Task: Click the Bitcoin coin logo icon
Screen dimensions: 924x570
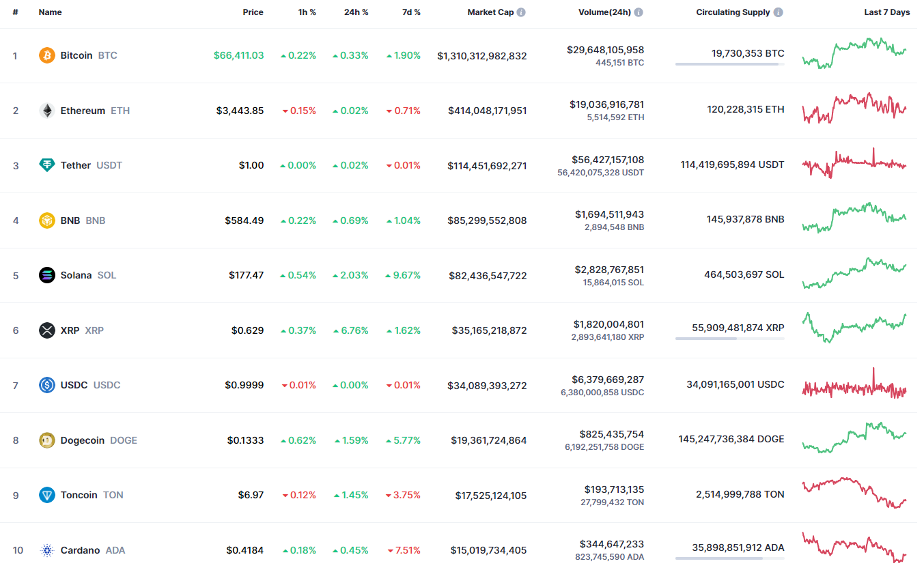Action: (x=46, y=55)
